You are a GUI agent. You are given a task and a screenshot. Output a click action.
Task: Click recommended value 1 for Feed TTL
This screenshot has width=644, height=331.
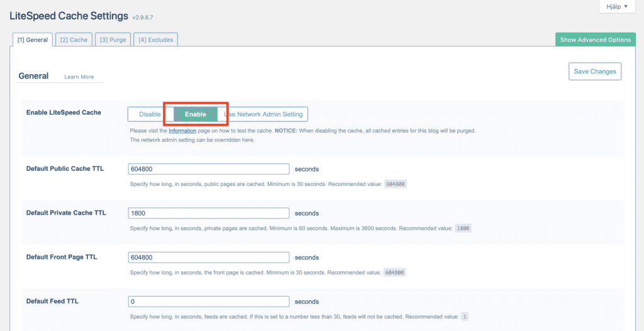[x=465, y=317]
